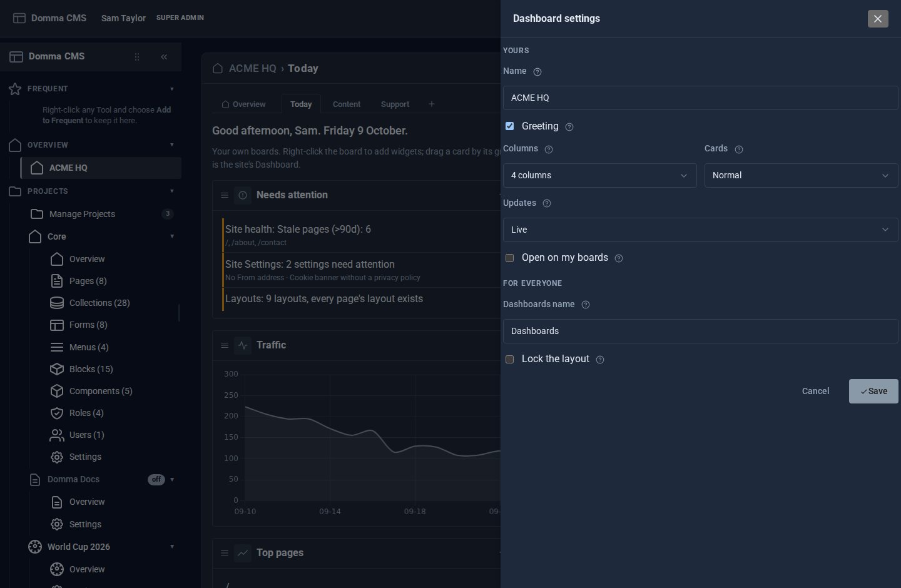The image size is (901, 588).
Task: Collapse the Core project tree arrow
Action: pos(172,236)
